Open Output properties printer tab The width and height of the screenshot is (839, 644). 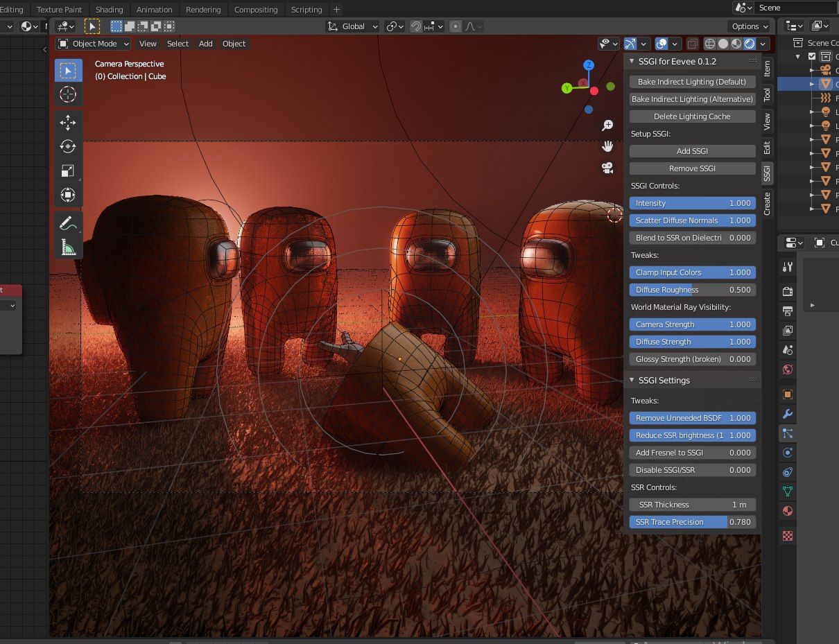[x=787, y=311]
